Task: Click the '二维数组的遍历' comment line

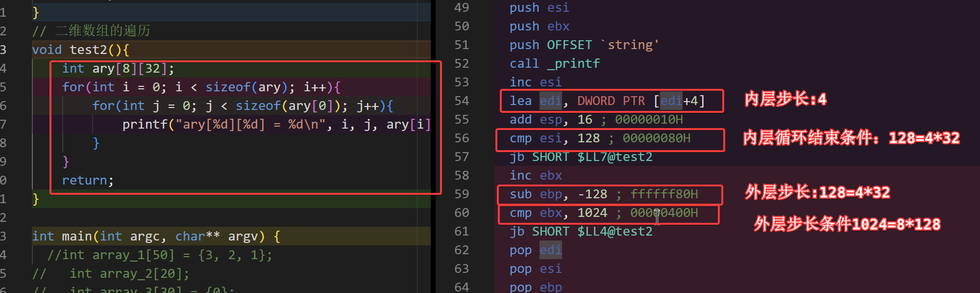Action: pos(102,31)
